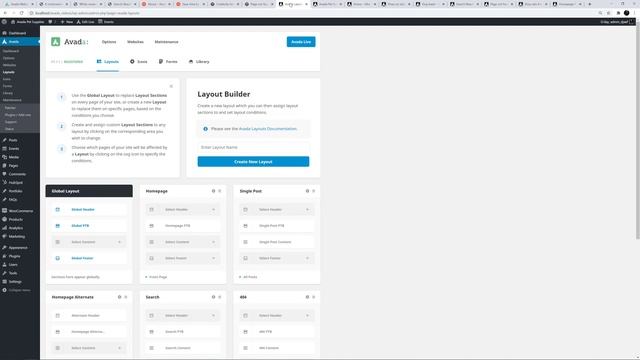Viewport: 640px width, 360px height.
Task: Click WordPress logo in admin bar
Action: click(x=4, y=22)
